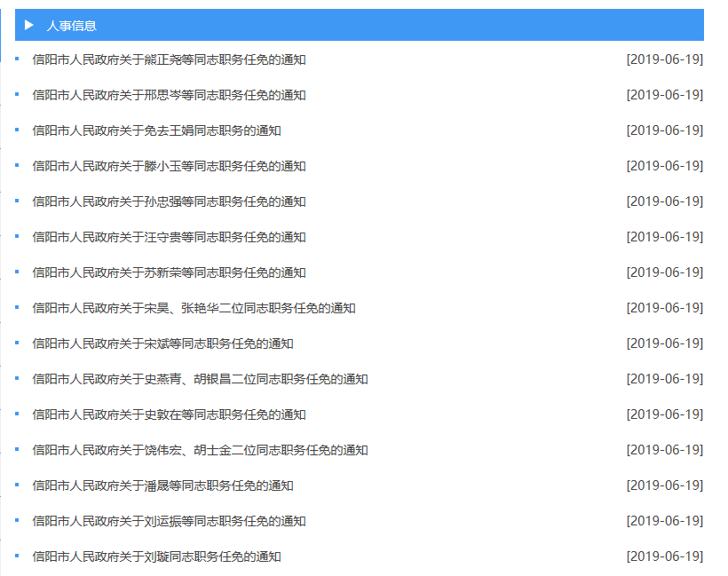728x576 pixels.
Task: Open the notice about 宋斌等同志职务任免
Action: (x=163, y=343)
